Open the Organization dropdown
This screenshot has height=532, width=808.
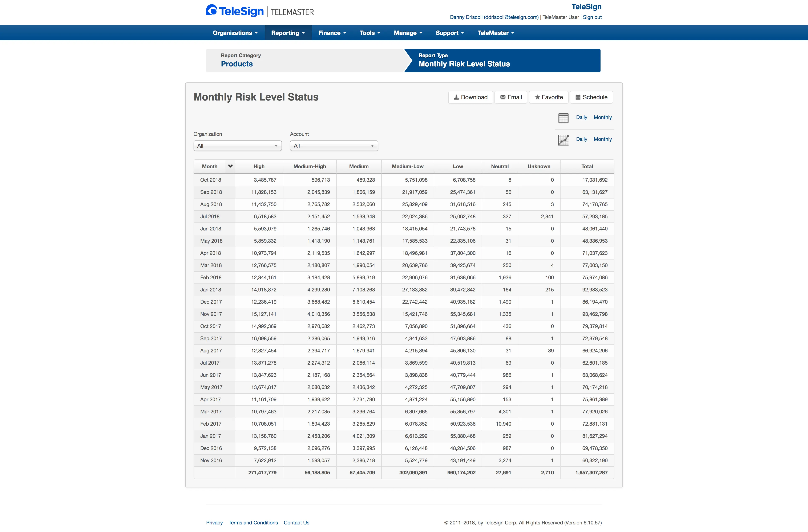(x=237, y=146)
